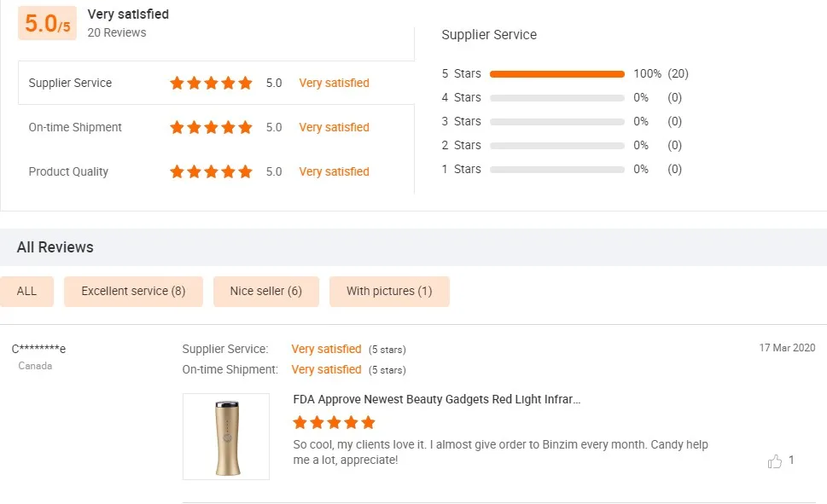
Task: Open the FDA Approve Newest Beauty Gadgets link
Action: [437, 399]
